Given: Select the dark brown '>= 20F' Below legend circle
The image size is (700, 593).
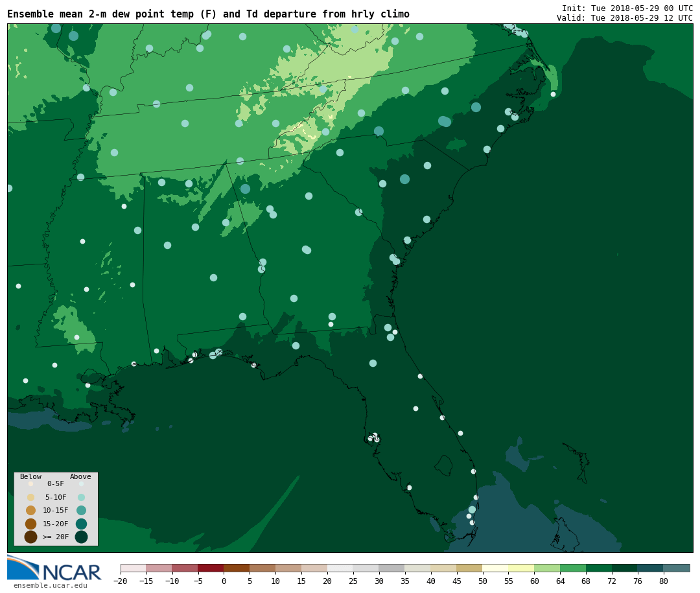Looking at the screenshot, I should click(x=30, y=537).
